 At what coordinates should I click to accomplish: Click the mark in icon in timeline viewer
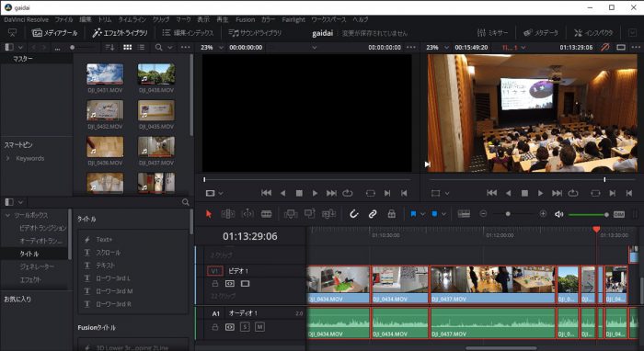[x=613, y=193]
